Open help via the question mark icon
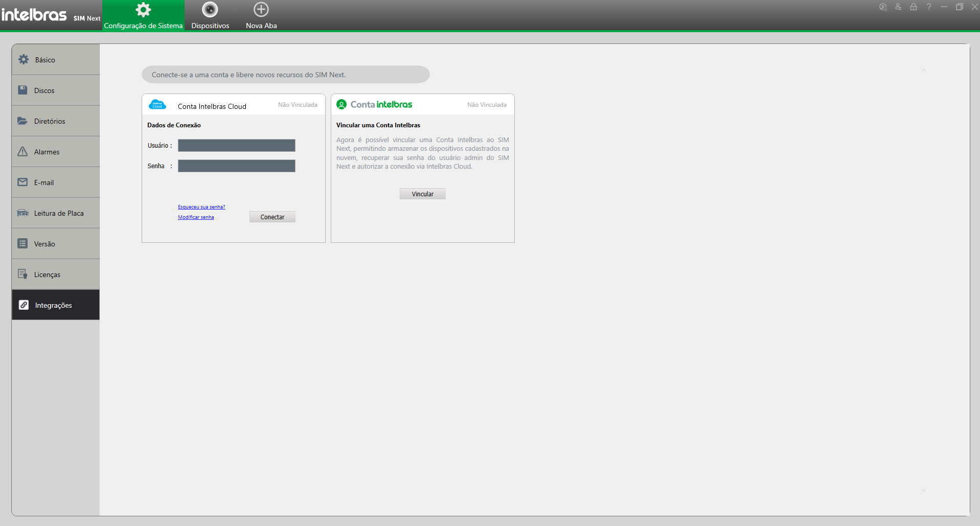The height and width of the screenshot is (526, 980). coord(929,7)
